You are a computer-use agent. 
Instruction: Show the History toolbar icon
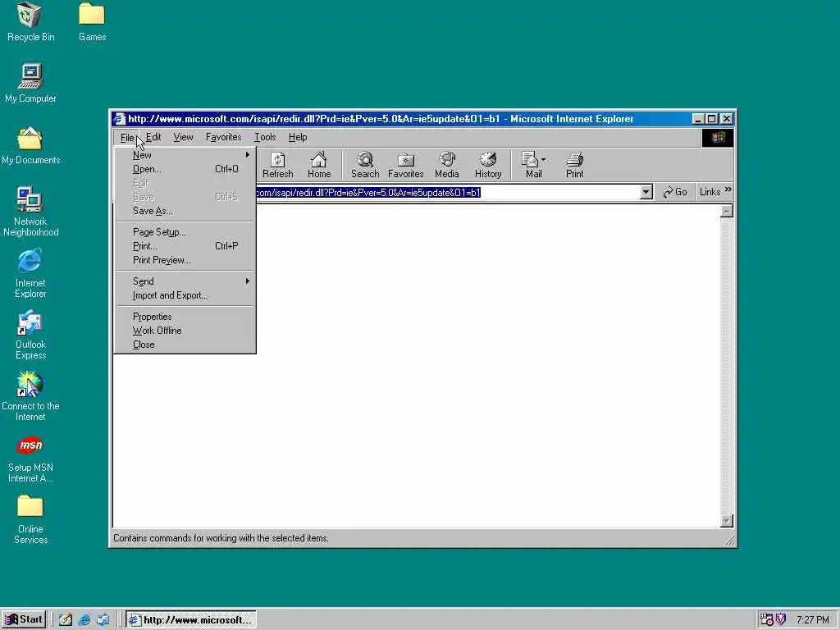coord(488,164)
